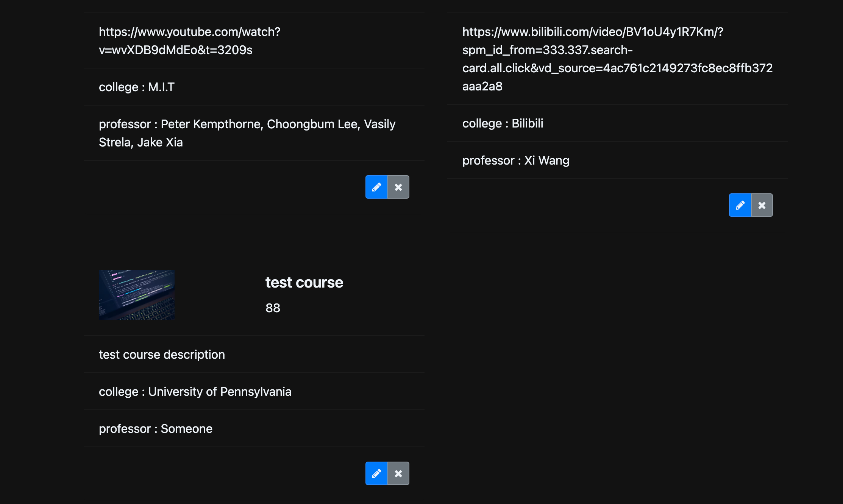Click the test course description text

pos(162,354)
